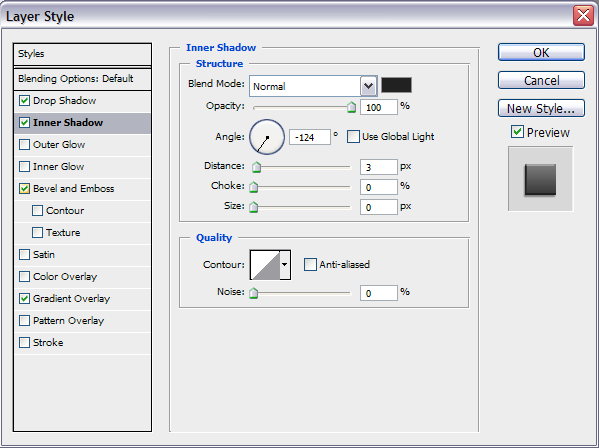
Task: Enable the Stroke checkbox
Action: (x=24, y=343)
